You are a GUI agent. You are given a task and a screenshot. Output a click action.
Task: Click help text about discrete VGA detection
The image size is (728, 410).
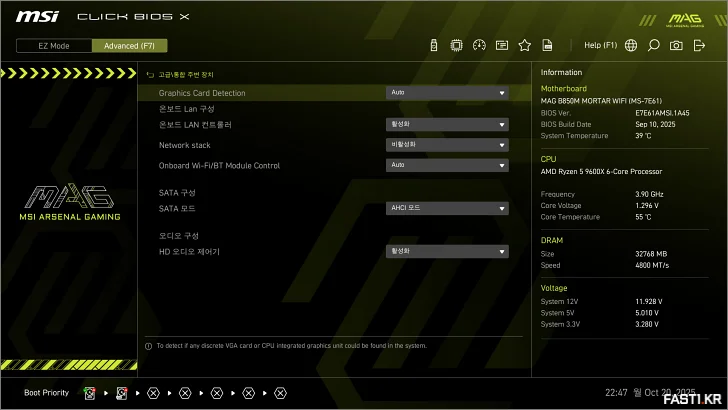(x=292, y=346)
